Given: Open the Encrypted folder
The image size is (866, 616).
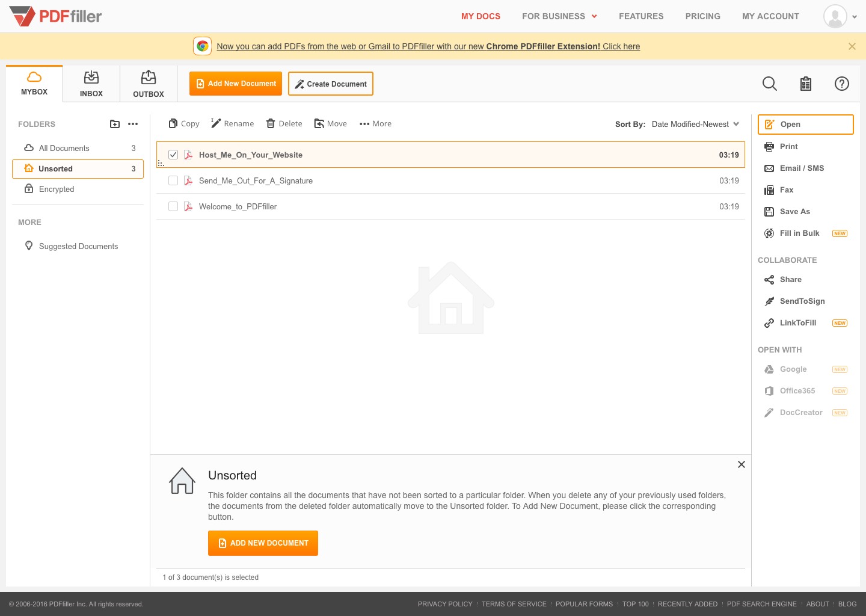Looking at the screenshot, I should tap(78, 189).
